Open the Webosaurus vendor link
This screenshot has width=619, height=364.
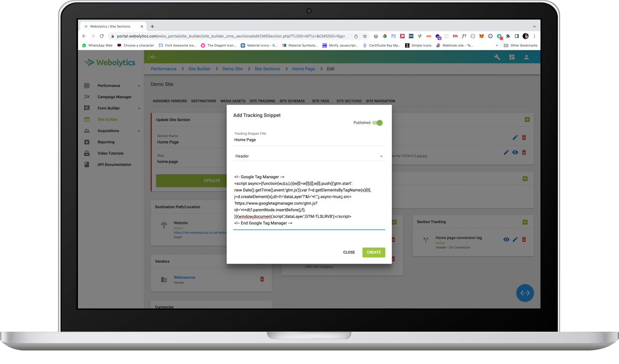click(185, 277)
